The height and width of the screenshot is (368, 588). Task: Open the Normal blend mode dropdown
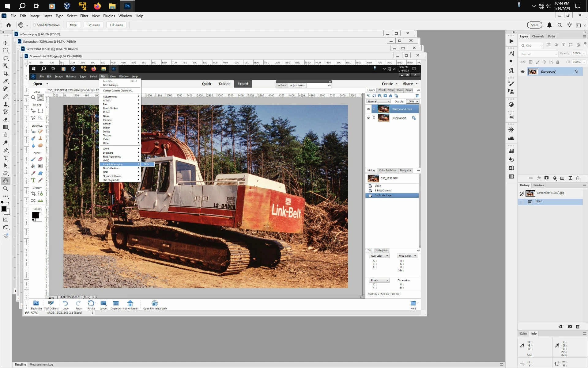[x=539, y=54]
